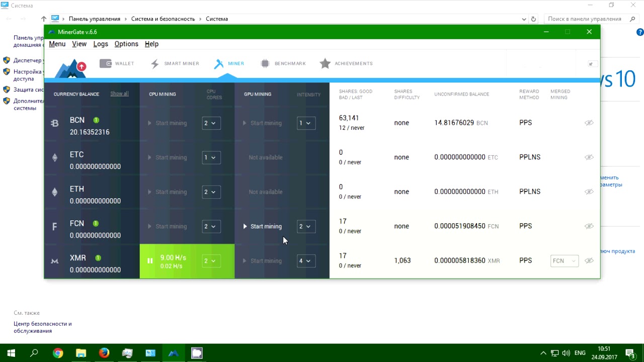
Task: Open the Achievements tab
Action: pyautogui.click(x=346, y=63)
